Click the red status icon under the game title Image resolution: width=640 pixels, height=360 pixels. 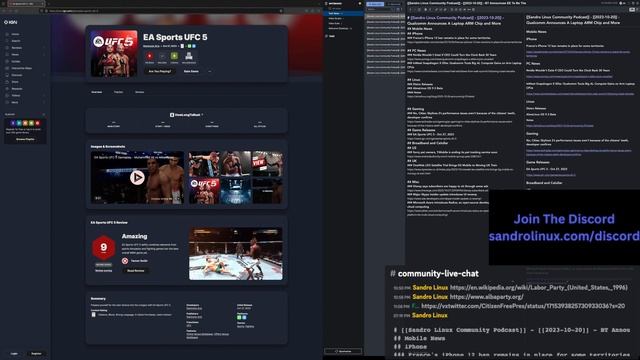(149, 56)
